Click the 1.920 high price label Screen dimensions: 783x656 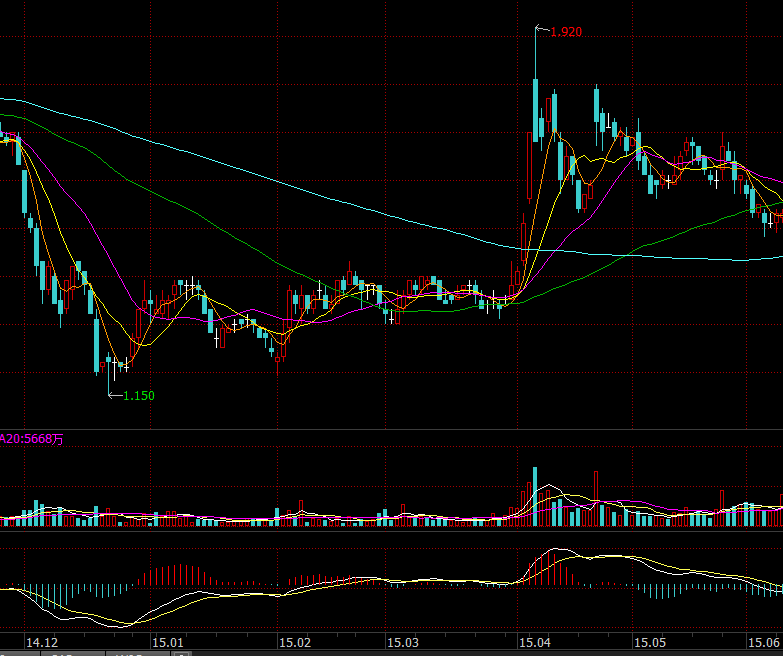coord(566,32)
